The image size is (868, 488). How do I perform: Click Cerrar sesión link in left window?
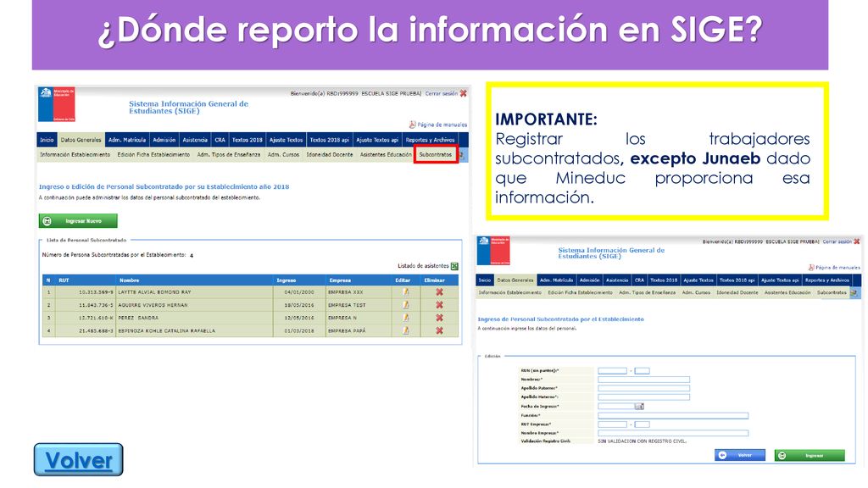[x=441, y=93]
